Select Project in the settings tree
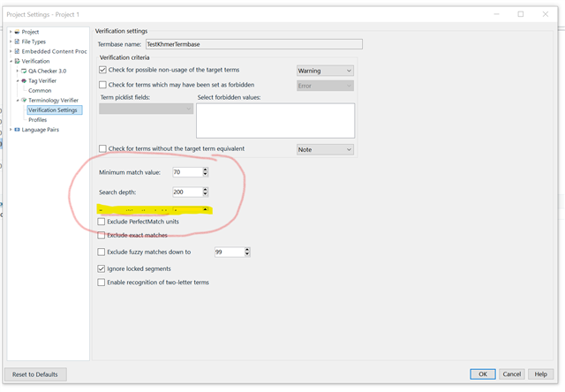Image resolution: width=565 pixels, height=392 pixels. click(x=30, y=32)
